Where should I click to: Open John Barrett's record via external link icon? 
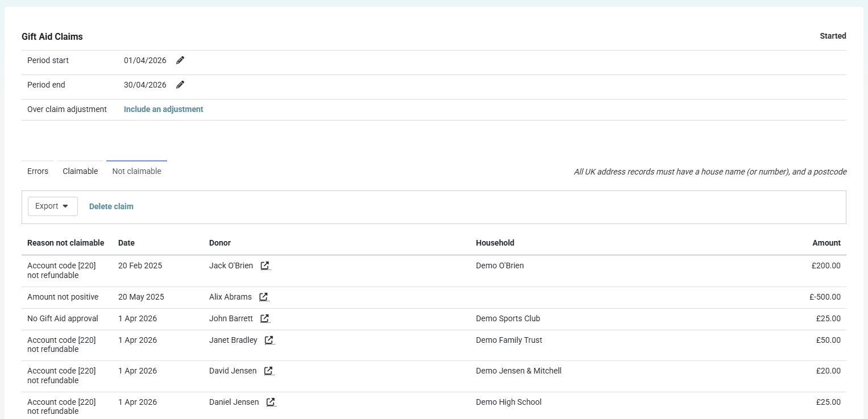pyautogui.click(x=265, y=318)
